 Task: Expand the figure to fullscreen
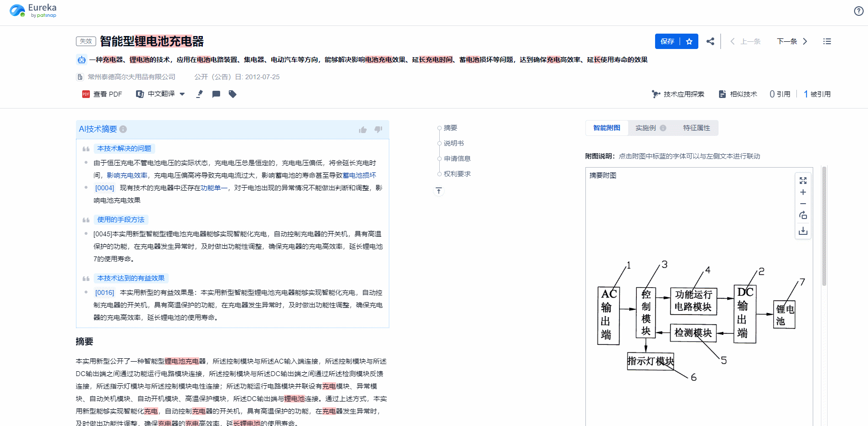803,181
